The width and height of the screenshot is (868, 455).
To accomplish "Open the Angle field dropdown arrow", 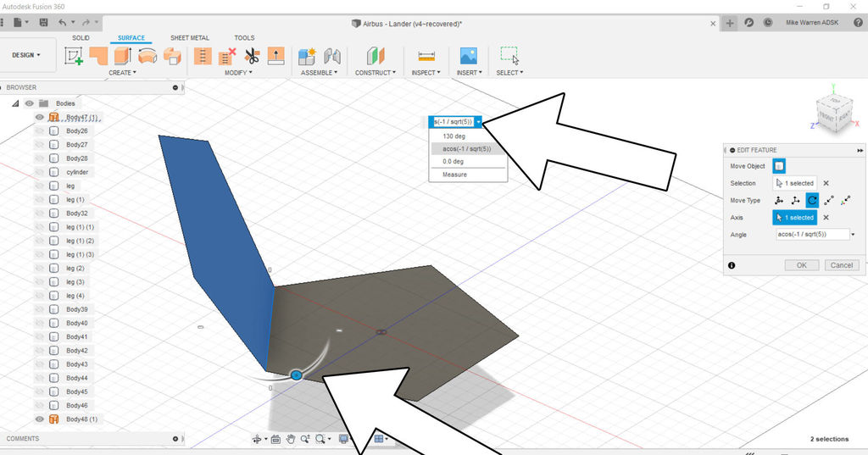I will [x=853, y=235].
